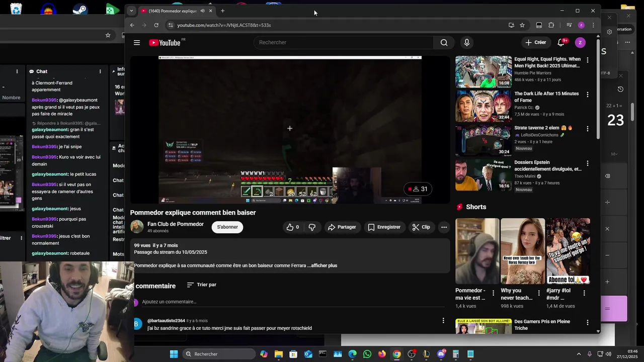The width and height of the screenshot is (644, 362).
Task: Open the Chat panel options menu
Action: [100, 71]
